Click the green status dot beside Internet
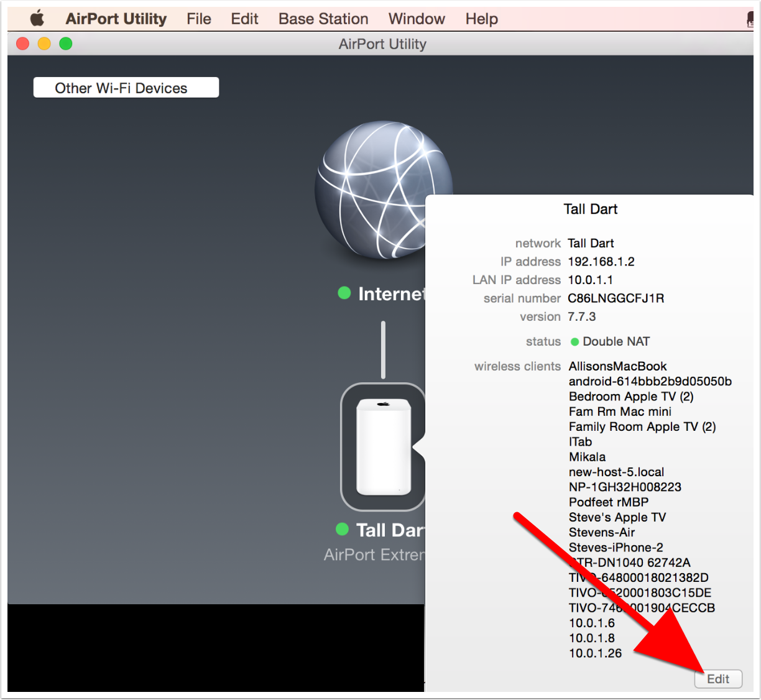761x700 pixels. (344, 293)
